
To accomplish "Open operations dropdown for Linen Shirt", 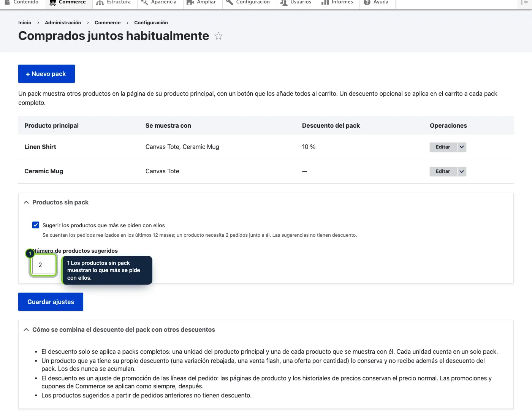I will (x=462, y=147).
